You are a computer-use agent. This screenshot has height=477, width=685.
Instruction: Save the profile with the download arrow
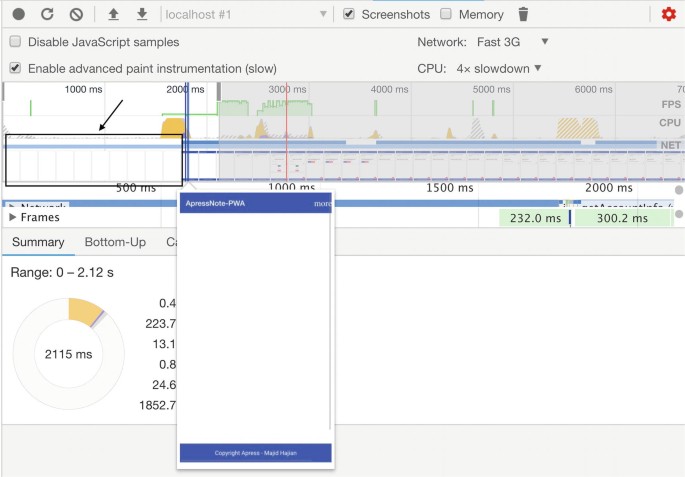[142, 14]
